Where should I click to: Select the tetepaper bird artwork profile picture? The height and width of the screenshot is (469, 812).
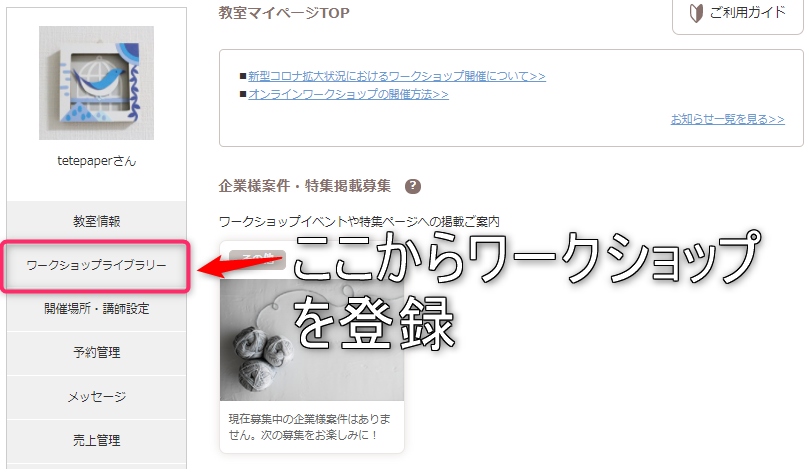(96, 83)
